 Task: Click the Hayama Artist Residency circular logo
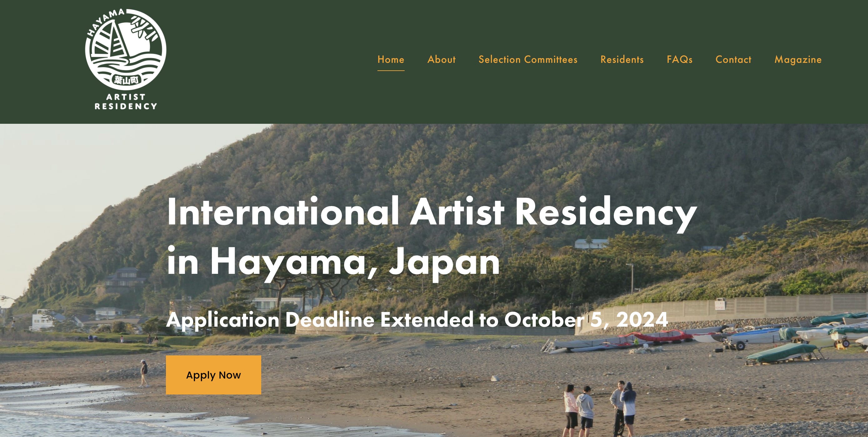point(125,49)
